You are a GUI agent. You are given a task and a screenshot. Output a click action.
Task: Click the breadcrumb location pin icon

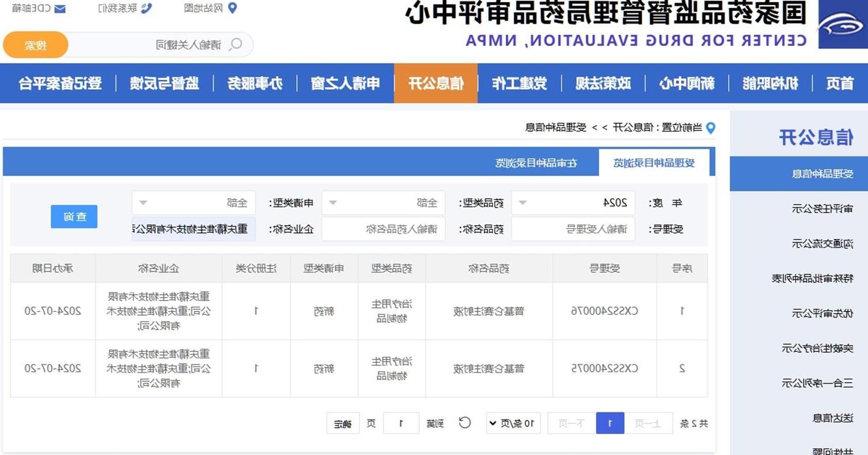point(711,127)
